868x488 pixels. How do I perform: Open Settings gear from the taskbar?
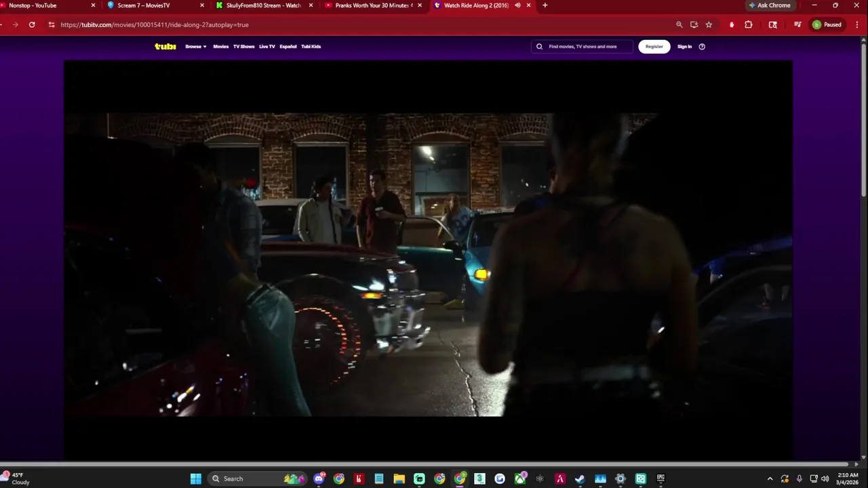point(620,479)
